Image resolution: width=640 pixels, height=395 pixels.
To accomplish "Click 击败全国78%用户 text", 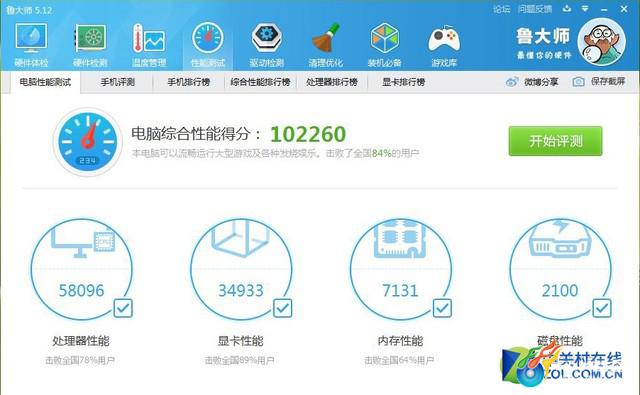I will coord(80,360).
